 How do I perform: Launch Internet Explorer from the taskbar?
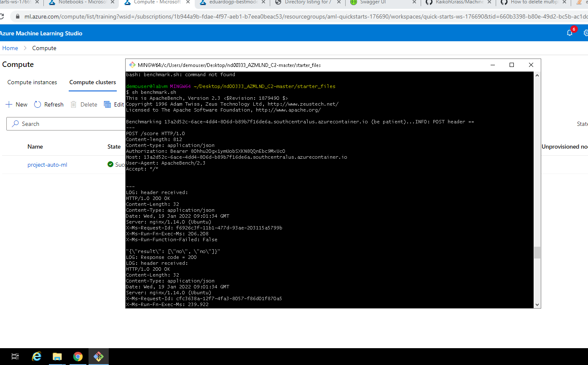pos(37,357)
